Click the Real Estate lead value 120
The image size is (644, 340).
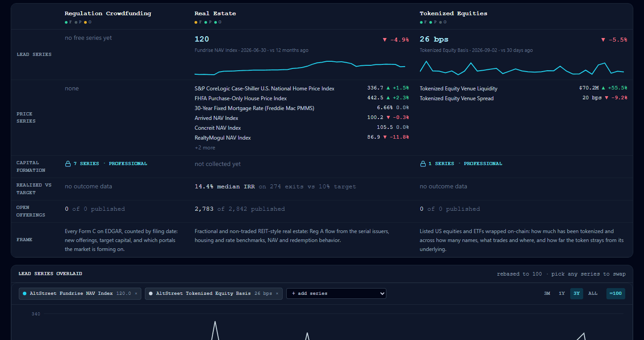(x=202, y=39)
